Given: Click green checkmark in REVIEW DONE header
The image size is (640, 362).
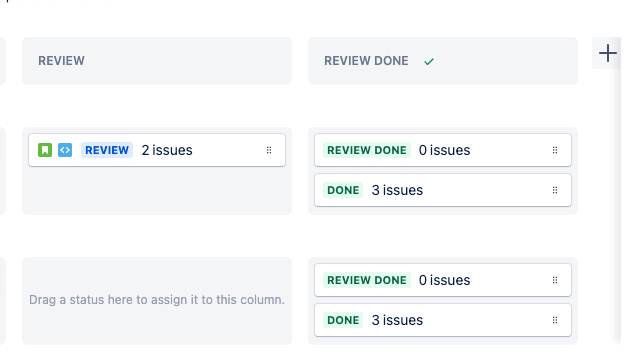Looking at the screenshot, I should [x=429, y=62].
